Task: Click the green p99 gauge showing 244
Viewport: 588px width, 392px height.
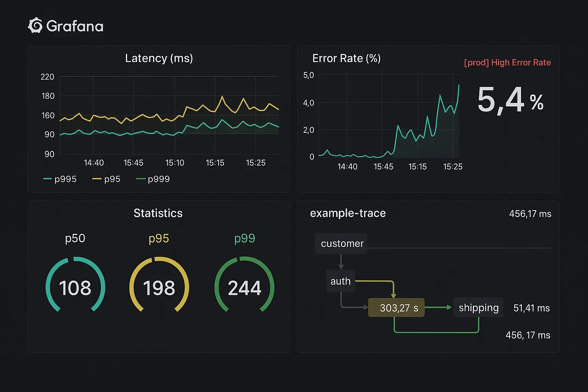Action: click(x=244, y=287)
